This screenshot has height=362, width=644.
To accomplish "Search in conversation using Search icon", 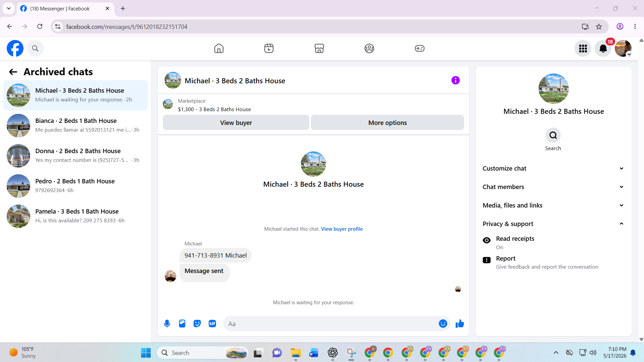I will click(553, 135).
